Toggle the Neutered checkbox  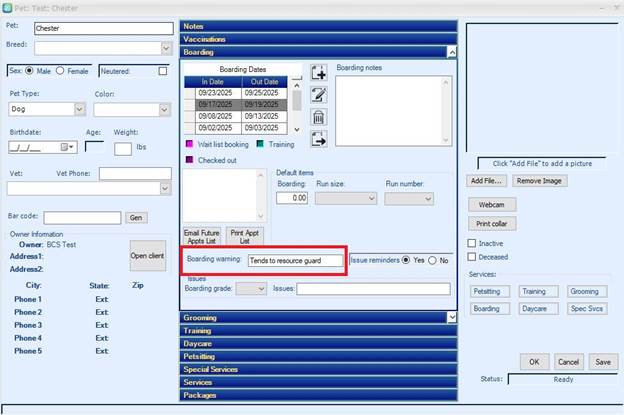pos(163,71)
